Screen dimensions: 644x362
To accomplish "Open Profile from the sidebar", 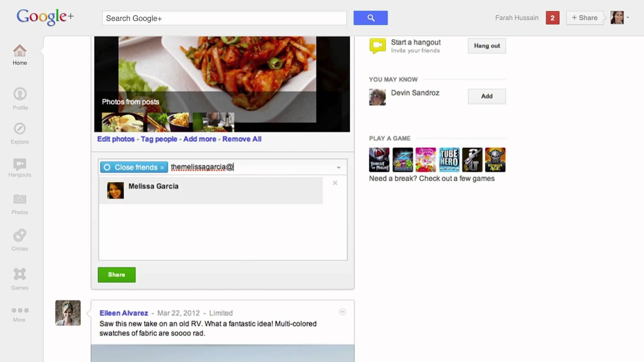I will tap(20, 99).
